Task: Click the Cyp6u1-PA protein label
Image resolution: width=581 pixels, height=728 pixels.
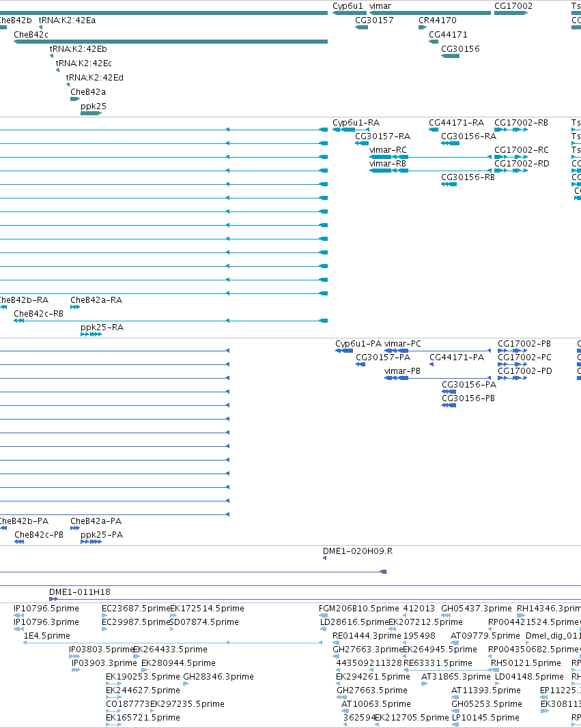Action: [358, 344]
